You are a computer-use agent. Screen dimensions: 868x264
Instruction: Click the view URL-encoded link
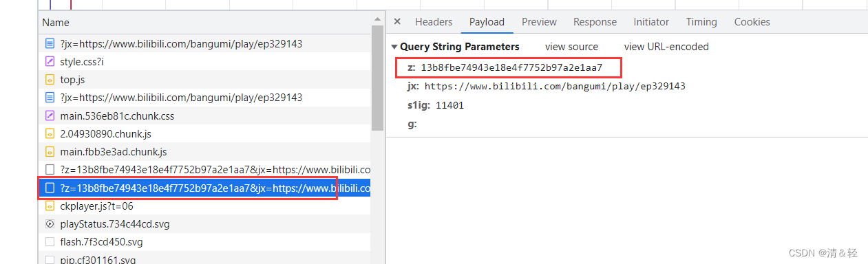point(666,47)
